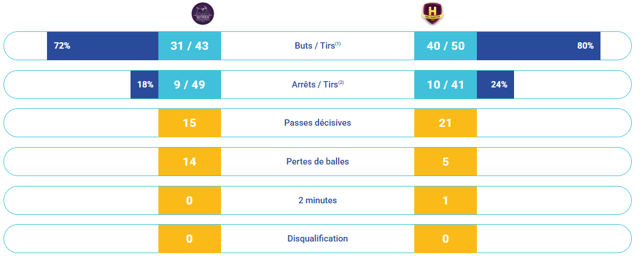Click the 72% shooting bar for left team
This screenshot has height=256, width=644.
click(x=103, y=46)
